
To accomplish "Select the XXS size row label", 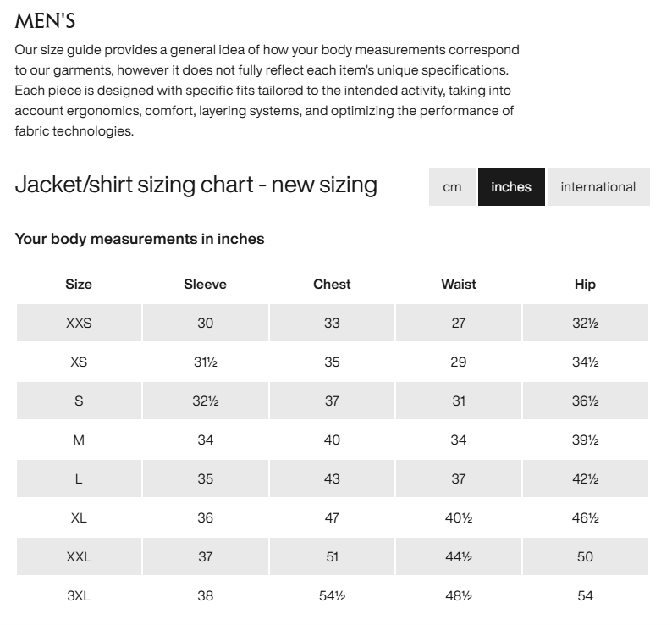I will (x=79, y=323).
